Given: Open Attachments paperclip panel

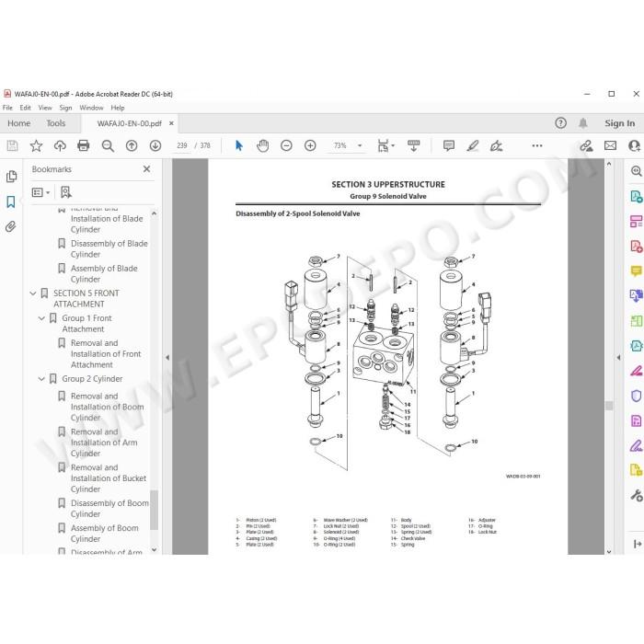Looking at the screenshot, I should (x=11, y=226).
